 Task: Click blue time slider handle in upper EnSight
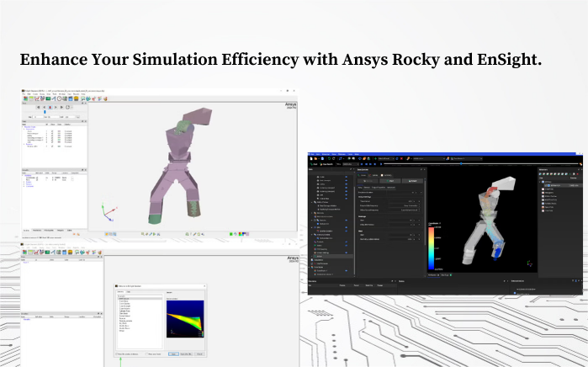[45, 112]
